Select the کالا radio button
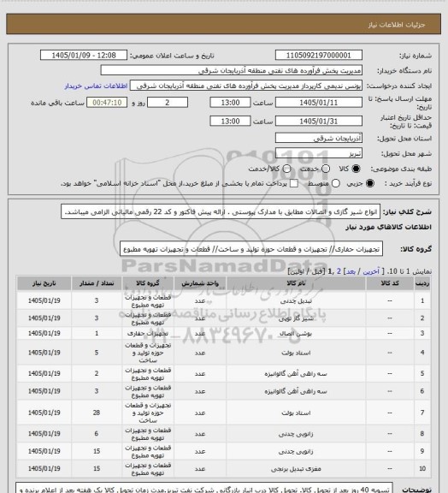 click(356, 169)
